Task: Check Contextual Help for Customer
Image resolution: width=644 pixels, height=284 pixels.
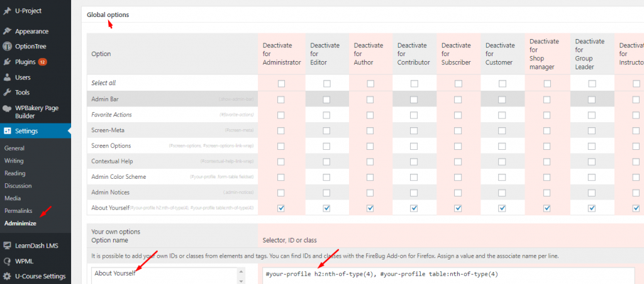Action: coord(502,162)
